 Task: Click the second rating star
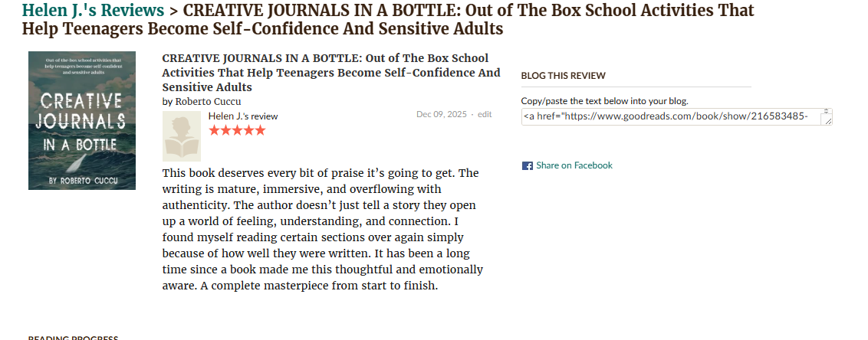click(x=226, y=130)
